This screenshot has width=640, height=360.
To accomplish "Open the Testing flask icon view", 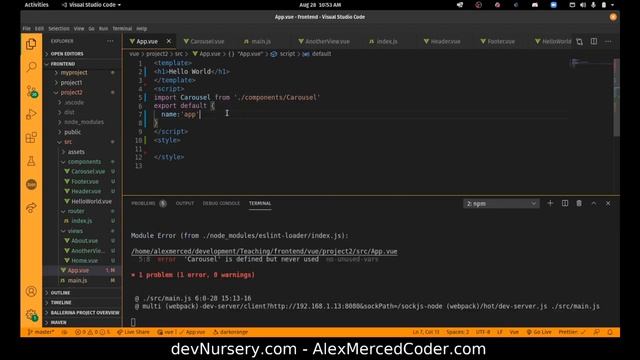I will click(31, 161).
